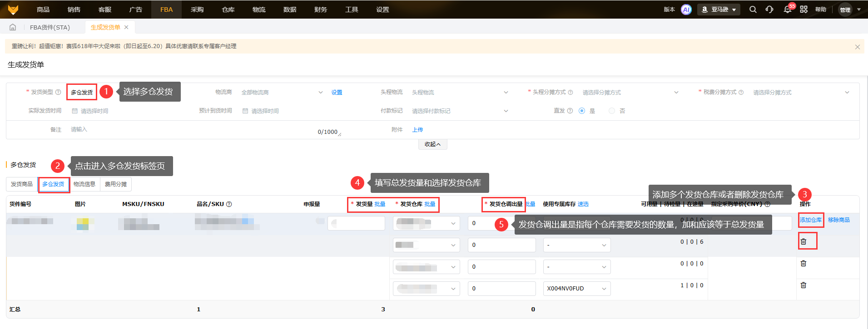This screenshot has width=868, height=329.
Task: Click the customer service headset icon
Action: pyautogui.click(x=769, y=10)
